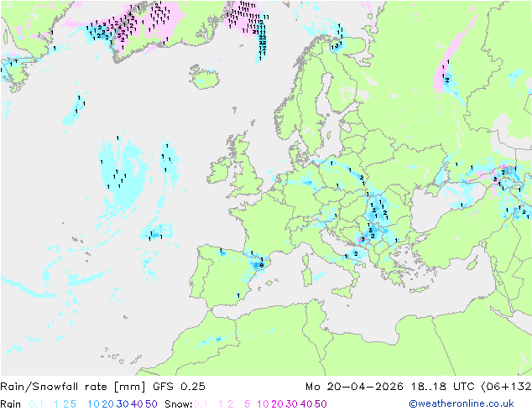Select the Snow legend value 0.1

click(x=201, y=404)
